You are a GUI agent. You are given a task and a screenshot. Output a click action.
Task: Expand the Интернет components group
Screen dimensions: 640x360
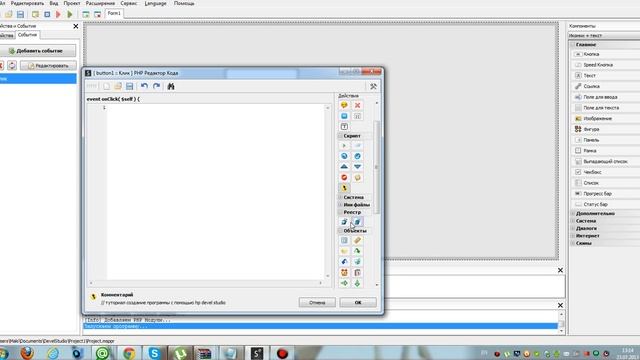tap(572, 236)
